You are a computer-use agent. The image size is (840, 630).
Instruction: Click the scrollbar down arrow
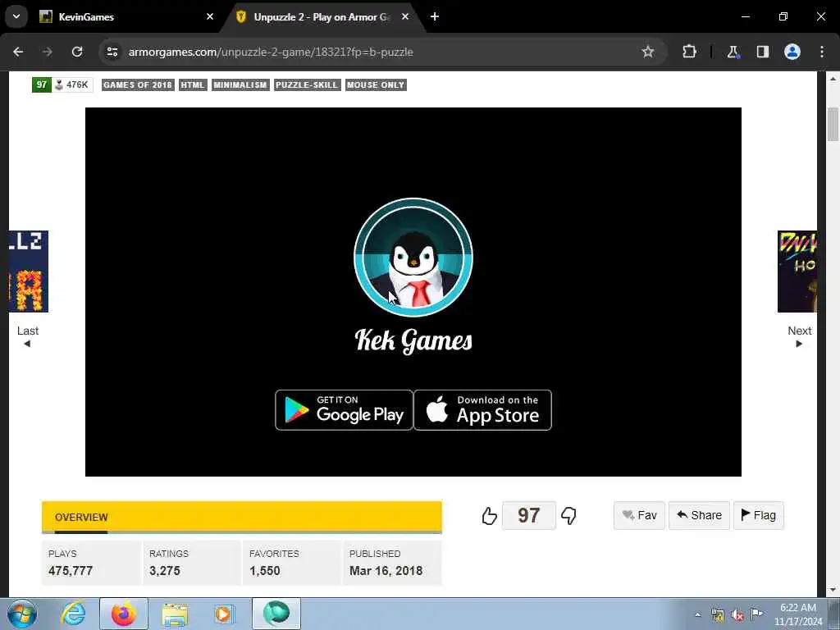(833, 590)
